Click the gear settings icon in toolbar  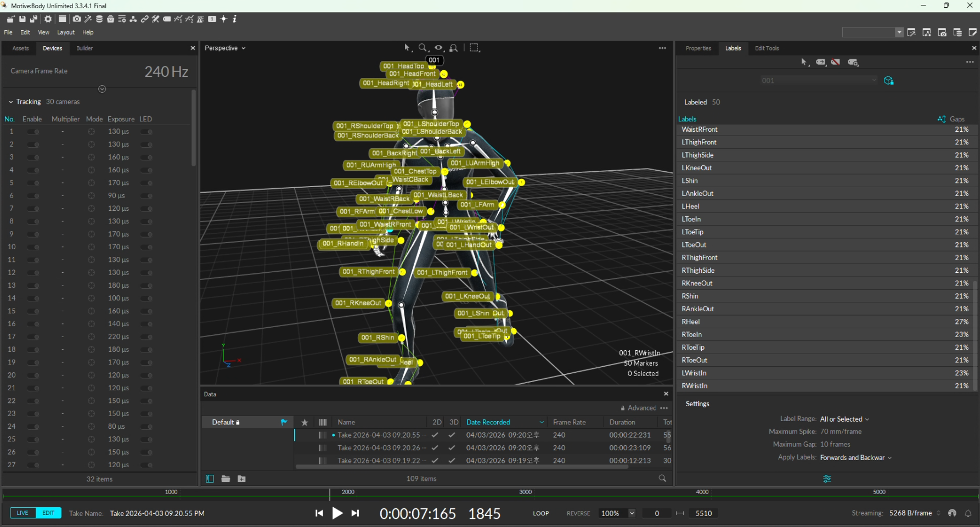[48, 19]
